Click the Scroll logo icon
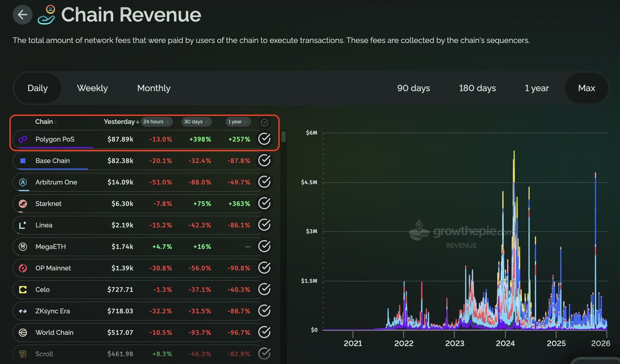 (x=23, y=354)
